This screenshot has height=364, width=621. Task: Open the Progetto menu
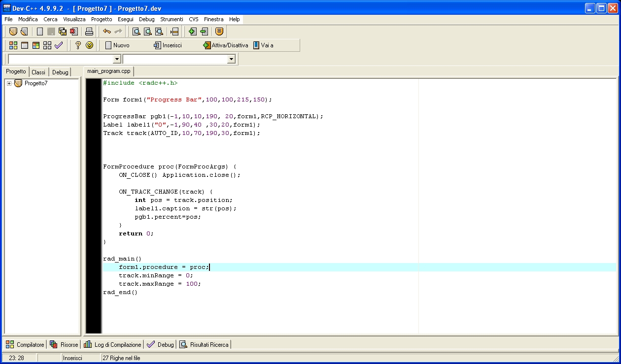(102, 19)
